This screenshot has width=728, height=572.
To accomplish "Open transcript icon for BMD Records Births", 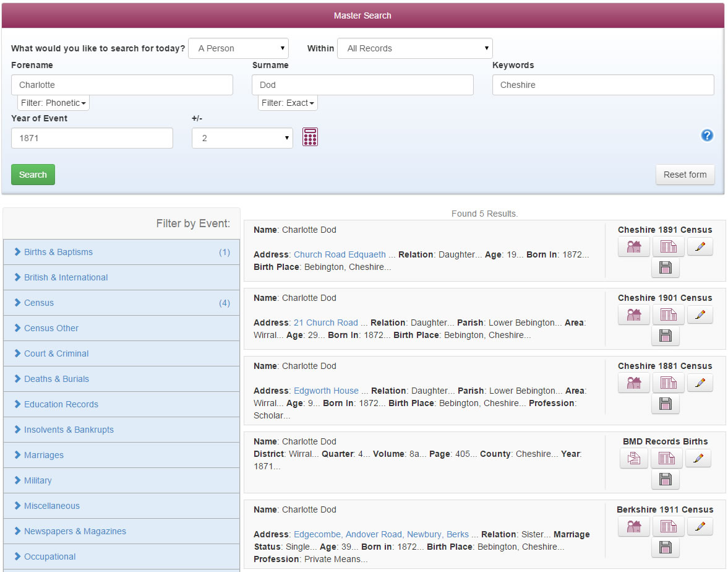I will [x=666, y=459].
